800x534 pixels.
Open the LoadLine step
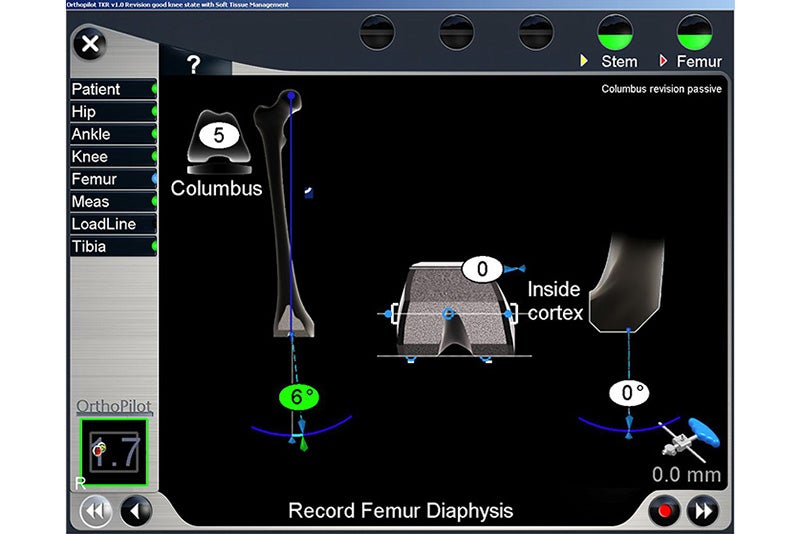tap(113, 224)
